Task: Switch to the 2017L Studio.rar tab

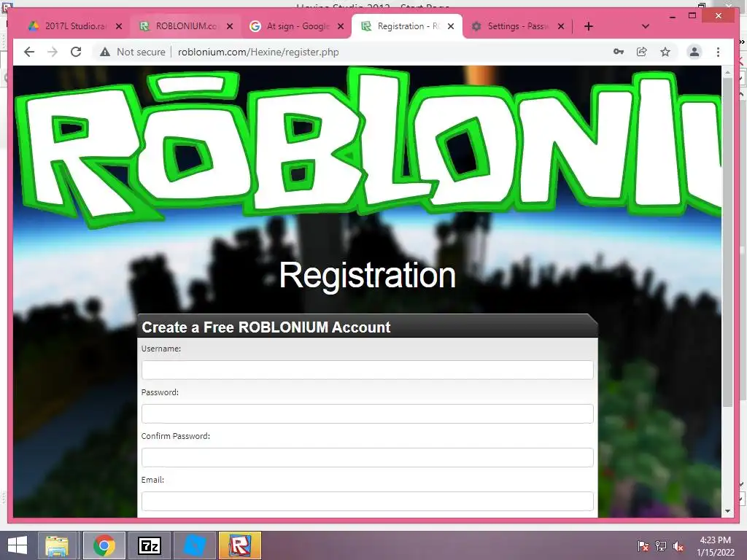Action: tap(75, 26)
